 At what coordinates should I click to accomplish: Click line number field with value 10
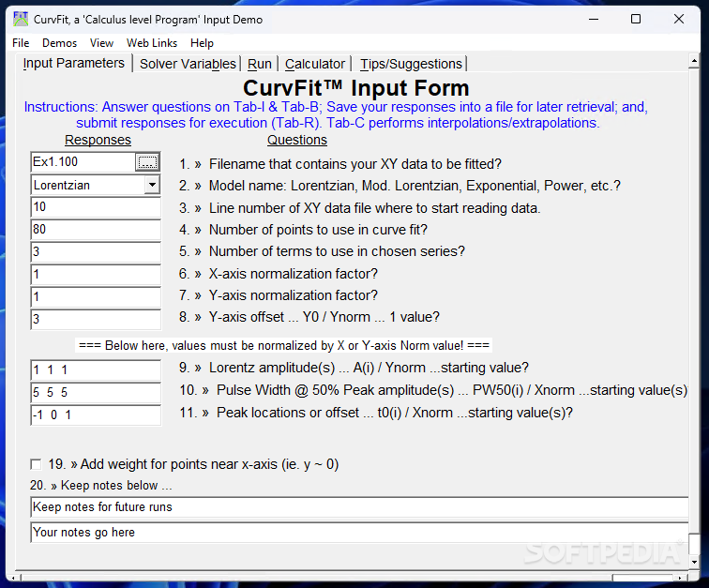point(96,207)
